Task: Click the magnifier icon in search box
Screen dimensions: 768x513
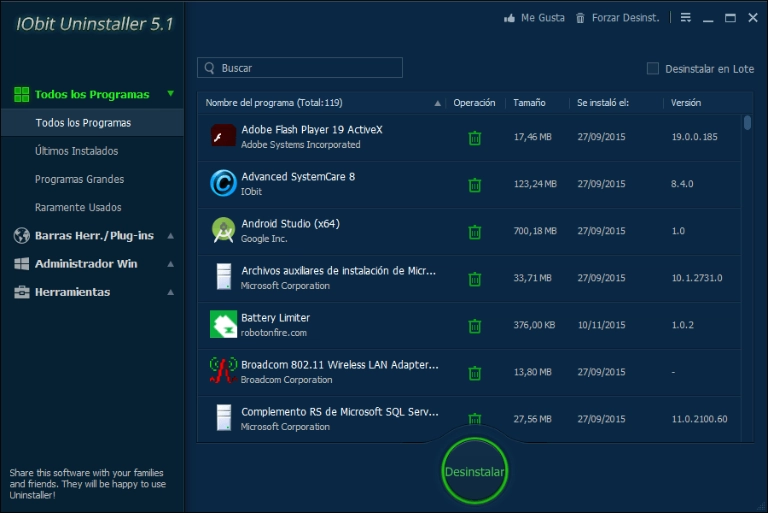Action: pos(210,68)
